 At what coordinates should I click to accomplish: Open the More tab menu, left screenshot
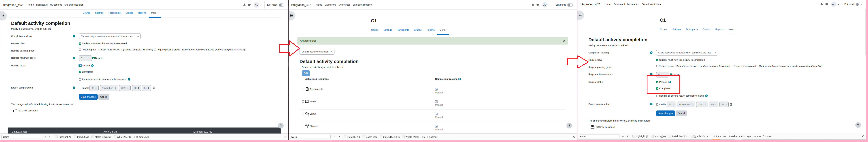click(x=155, y=13)
